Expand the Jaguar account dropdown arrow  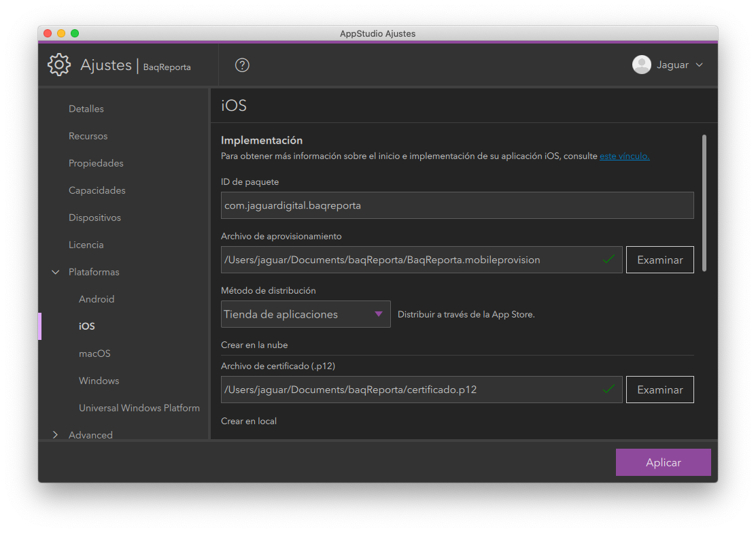(700, 65)
